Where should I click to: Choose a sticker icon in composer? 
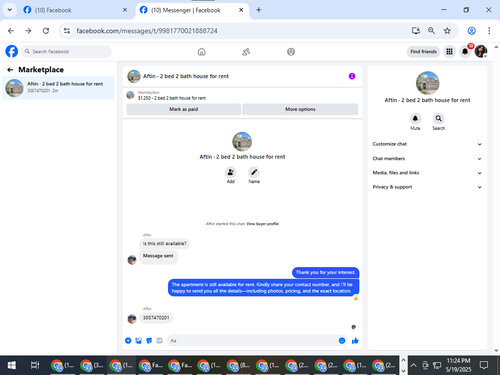click(x=149, y=341)
